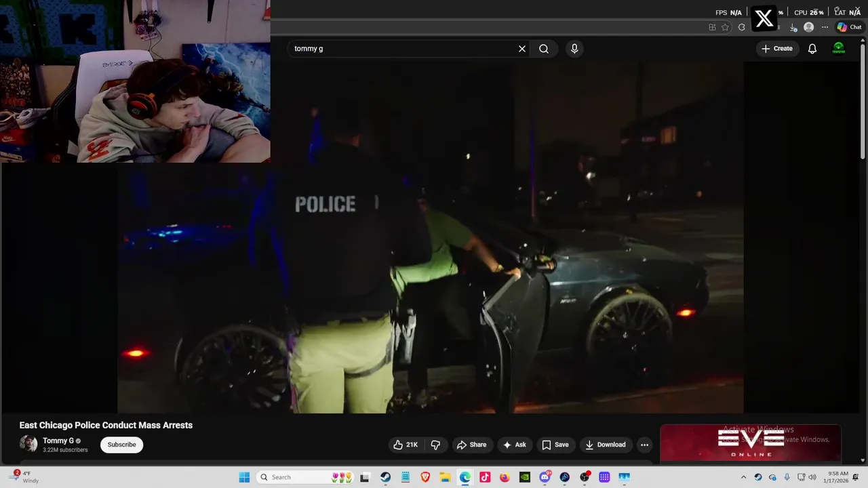Open the green YouTube account avatar

839,49
